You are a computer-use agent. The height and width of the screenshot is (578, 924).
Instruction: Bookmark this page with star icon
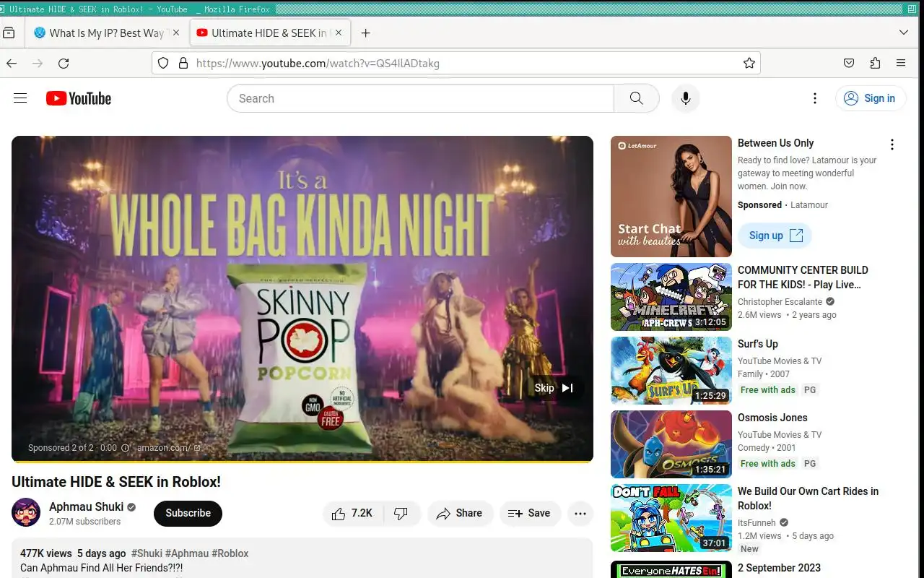coord(749,64)
